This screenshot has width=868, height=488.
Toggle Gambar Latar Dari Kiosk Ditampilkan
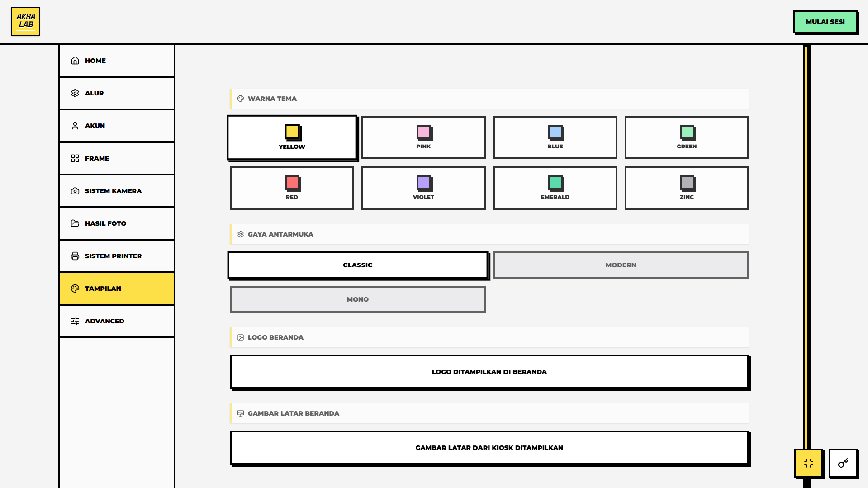click(489, 448)
